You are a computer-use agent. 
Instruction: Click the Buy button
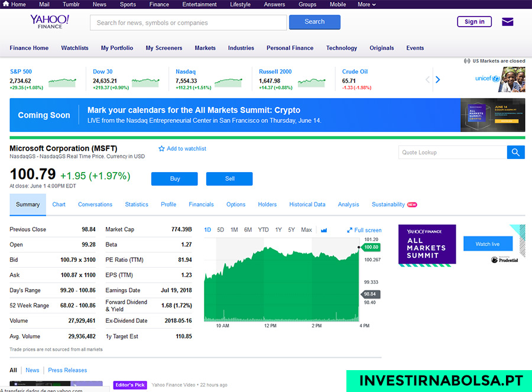point(174,179)
